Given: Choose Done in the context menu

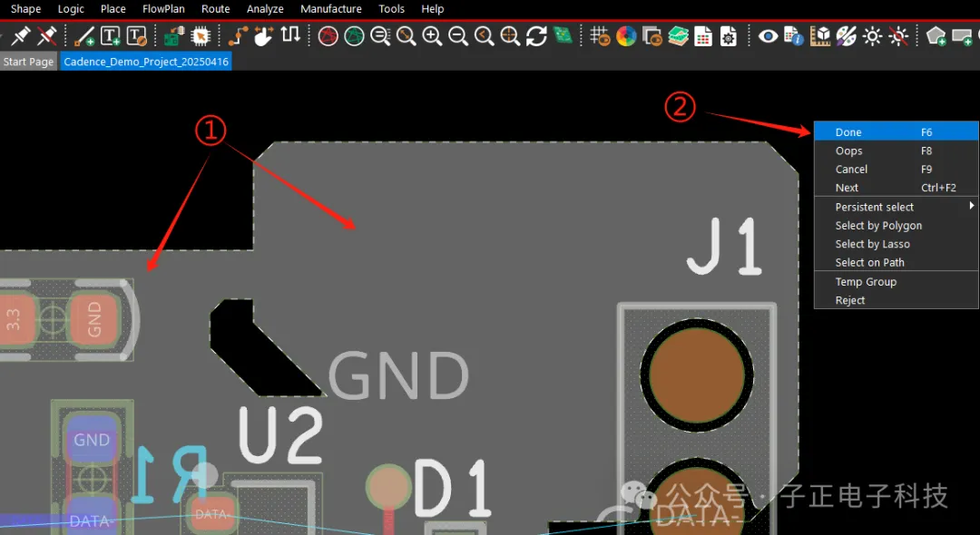Looking at the screenshot, I should pos(897,131).
